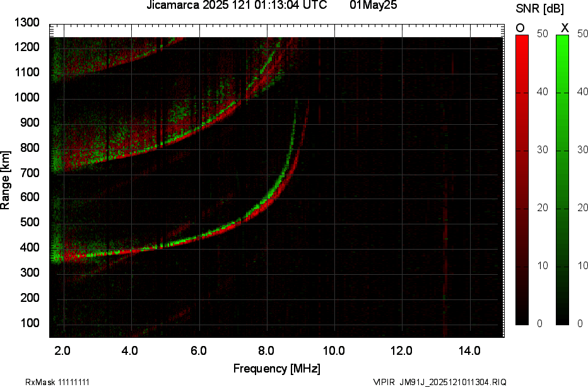This screenshot has width=588, height=387.
Task: Click the 6.0 frequency tick label
Action: tap(198, 350)
